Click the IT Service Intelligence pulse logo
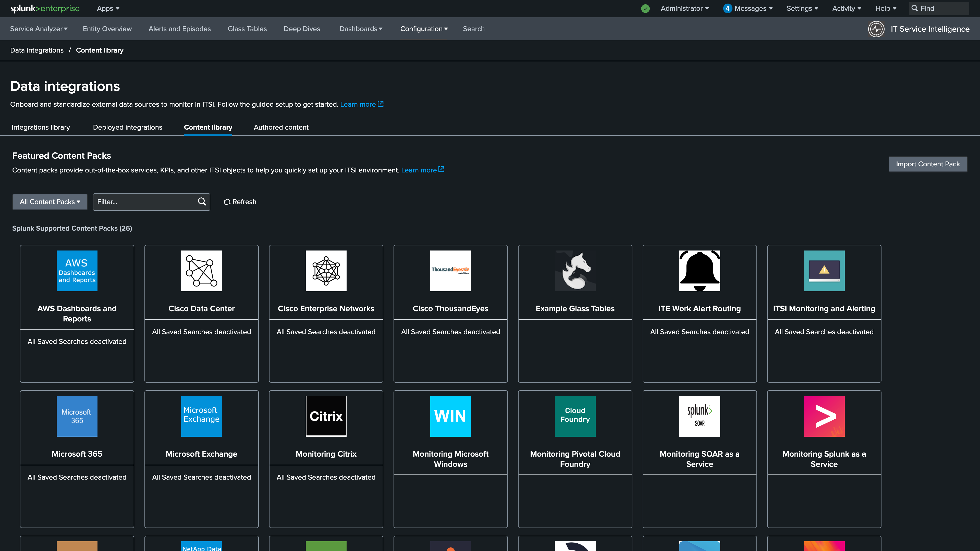Image resolution: width=980 pixels, height=551 pixels. click(x=876, y=29)
